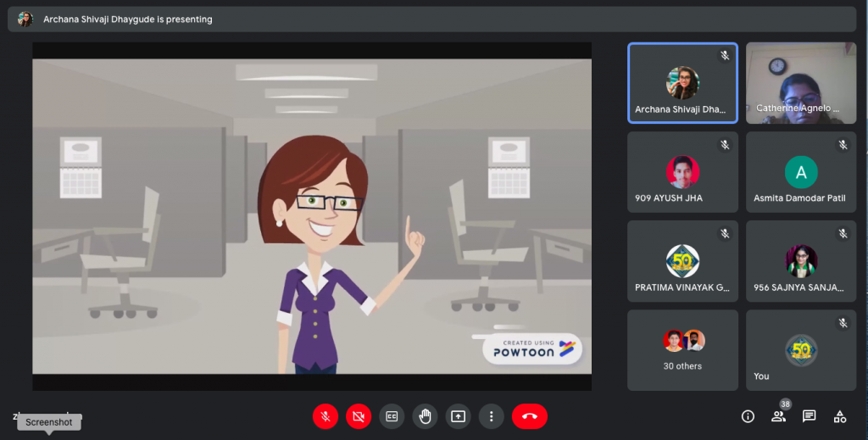Raise your hand in the meeting
The height and width of the screenshot is (440, 868).
pos(425,416)
